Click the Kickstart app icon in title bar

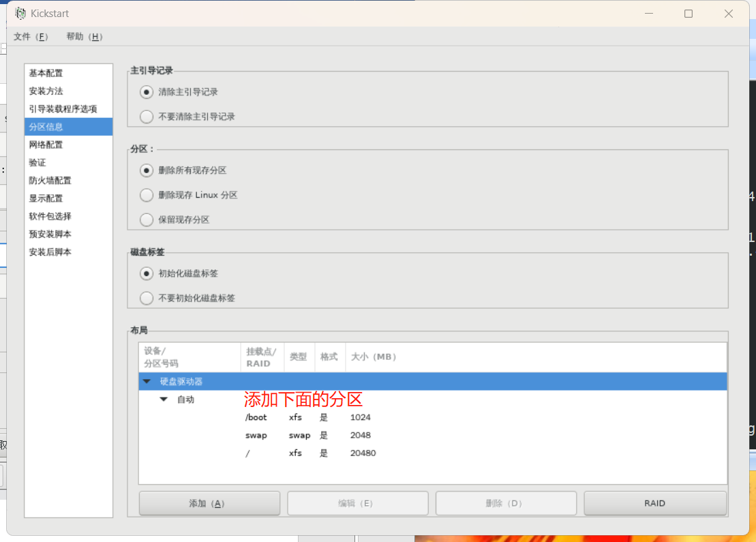(20, 14)
